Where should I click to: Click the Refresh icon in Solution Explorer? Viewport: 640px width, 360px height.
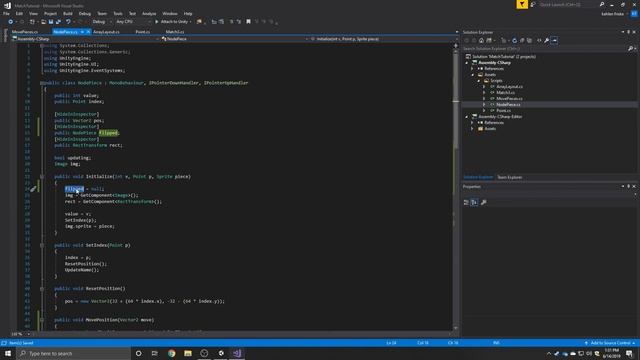click(x=514, y=40)
